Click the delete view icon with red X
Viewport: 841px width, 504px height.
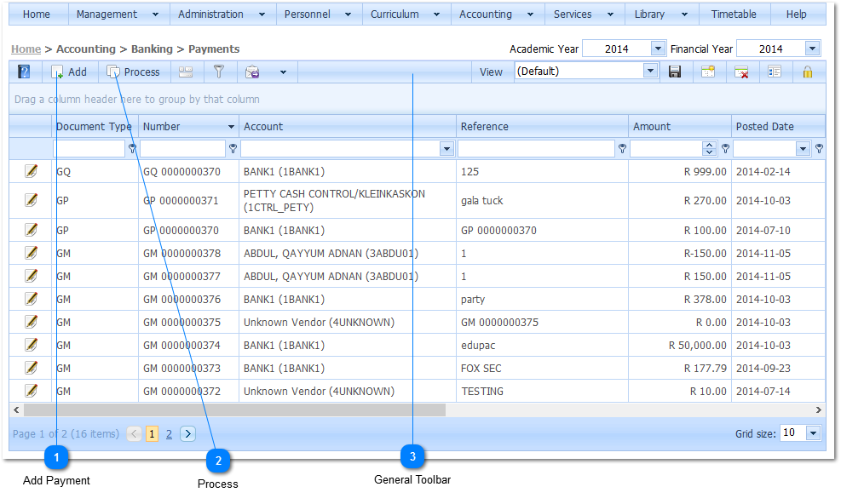click(741, 72)
